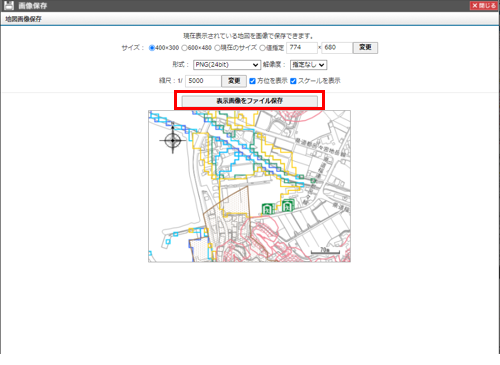Click the 閉じる close button
Image resolution: width=500 pixels, height=365 pixels.
[x=484, y=5]
